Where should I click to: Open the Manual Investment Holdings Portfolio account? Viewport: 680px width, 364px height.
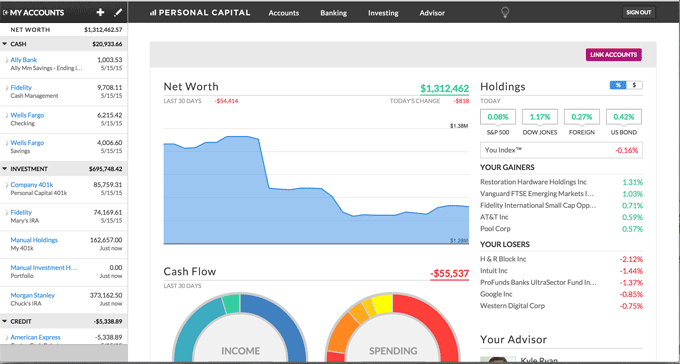44,268
